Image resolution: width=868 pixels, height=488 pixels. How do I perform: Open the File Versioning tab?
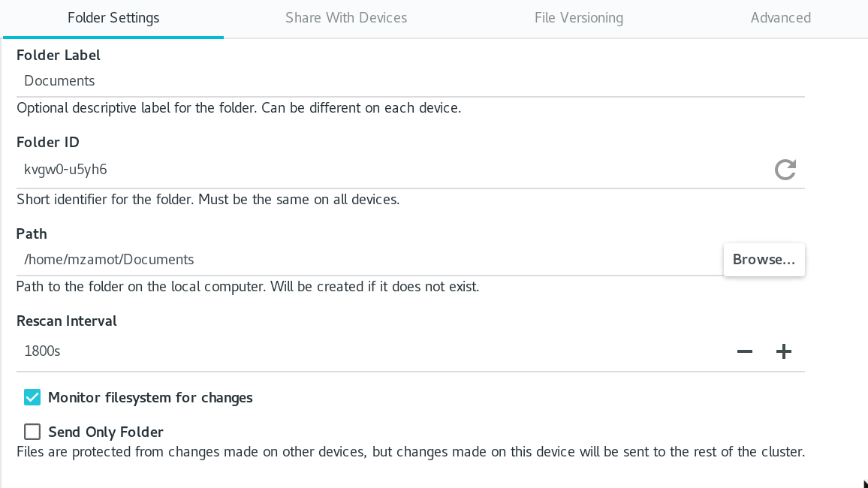578,18
